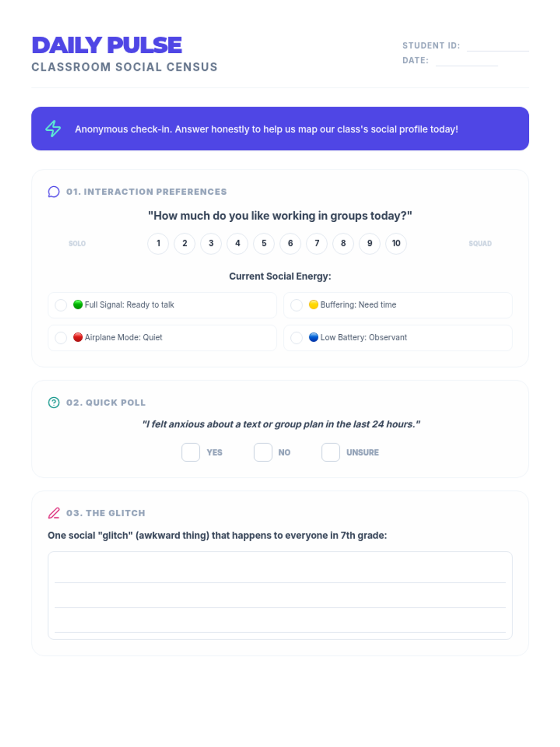560x747 pixels.
Task: Check the YES box in Quick Poll
Action: click(190, 452)
